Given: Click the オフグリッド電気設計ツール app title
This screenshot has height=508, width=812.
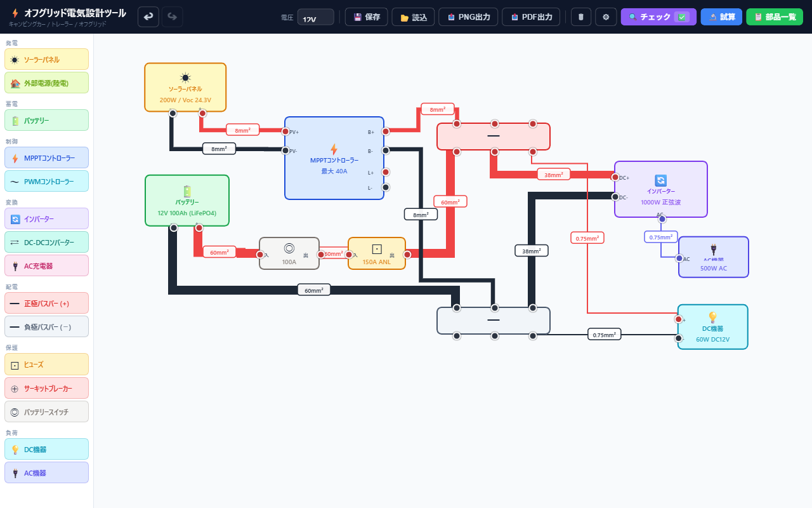Looking at the screenshot, I should coord(75,13).
